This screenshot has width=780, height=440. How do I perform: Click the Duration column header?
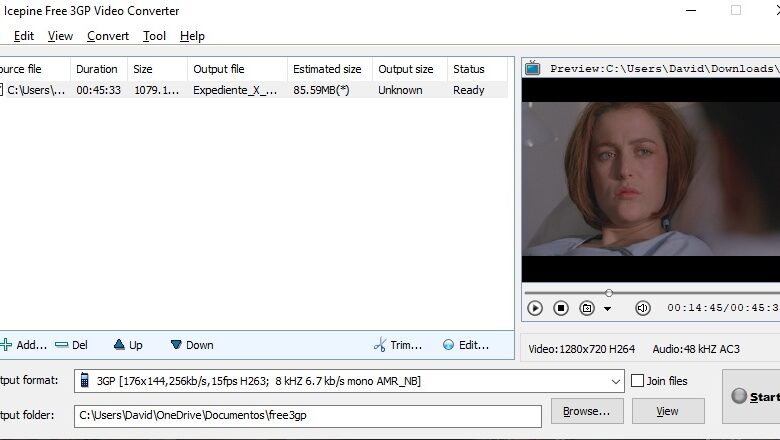pyautogui.click(x=98, y=69)
